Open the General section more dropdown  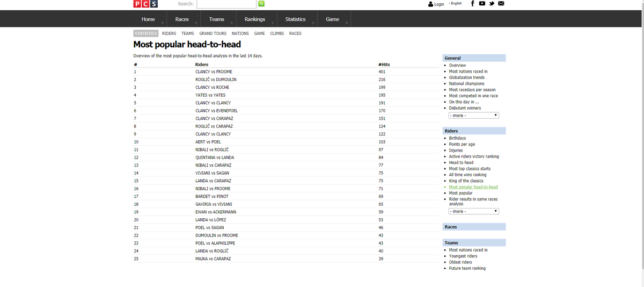coord(474,115)
